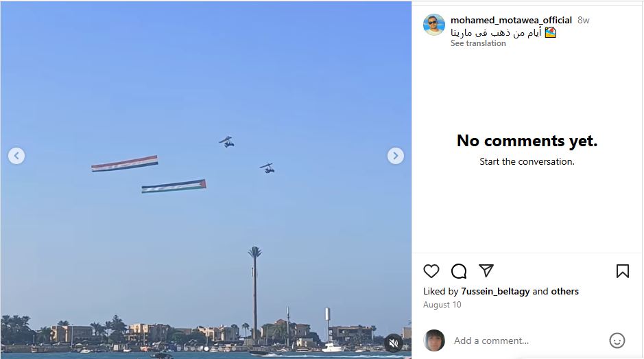Like the post with the heart icon
This screenshot has height=359, width=644.
[x=431, y=271]
